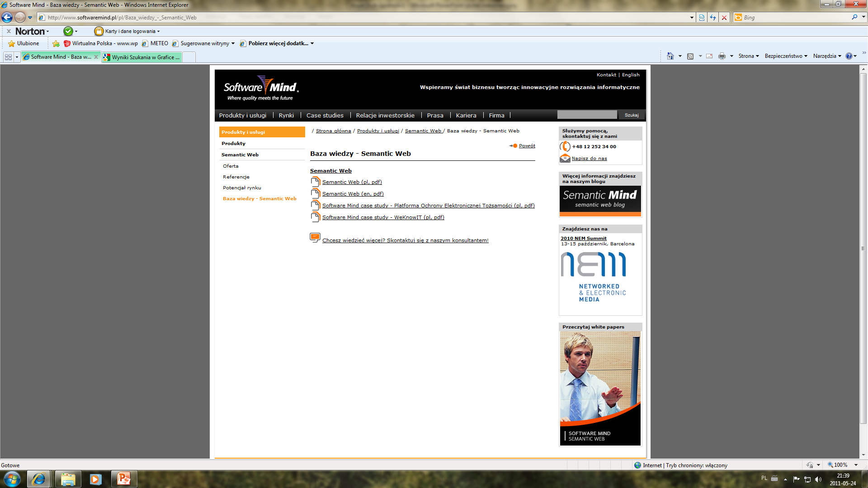Switch to Wyniki Szukania w Grafice tab
Viewport: 868px width, 488px height.
[142, 57]
